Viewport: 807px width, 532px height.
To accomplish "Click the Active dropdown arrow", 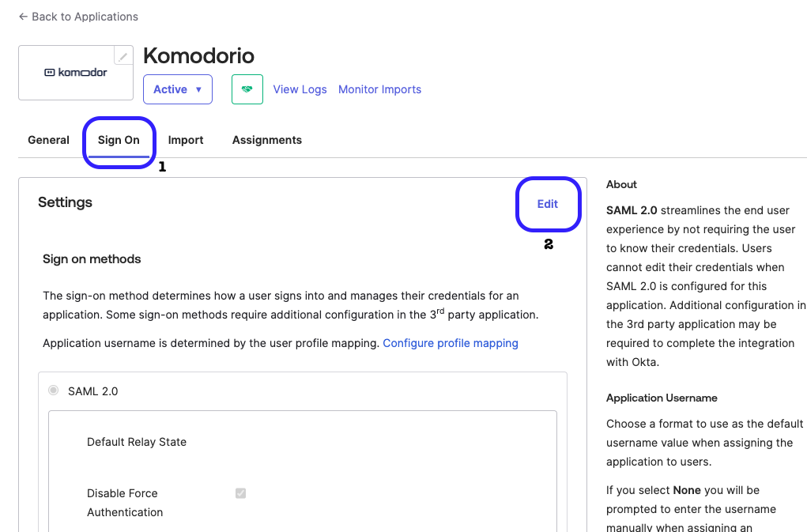I will click(x=198, y=89).
